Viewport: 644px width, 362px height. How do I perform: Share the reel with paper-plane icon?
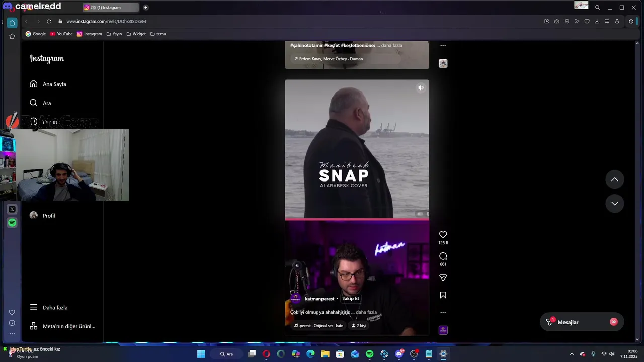(x=443, y=278)
